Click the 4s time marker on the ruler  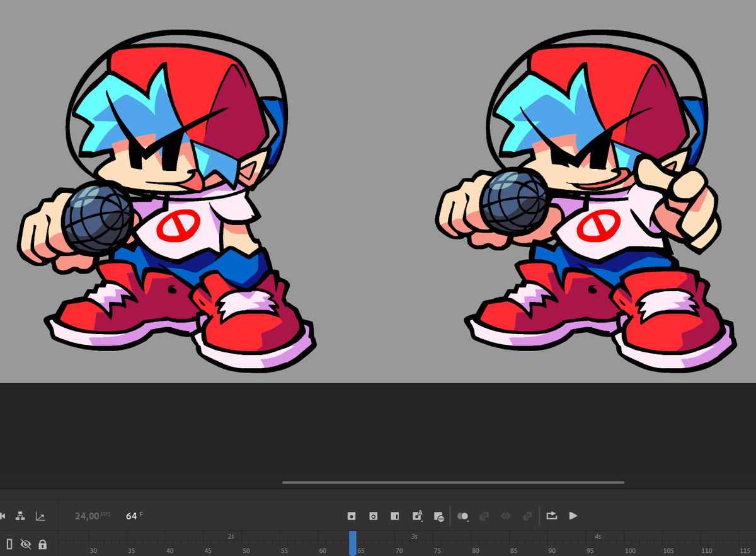point(598,536)
